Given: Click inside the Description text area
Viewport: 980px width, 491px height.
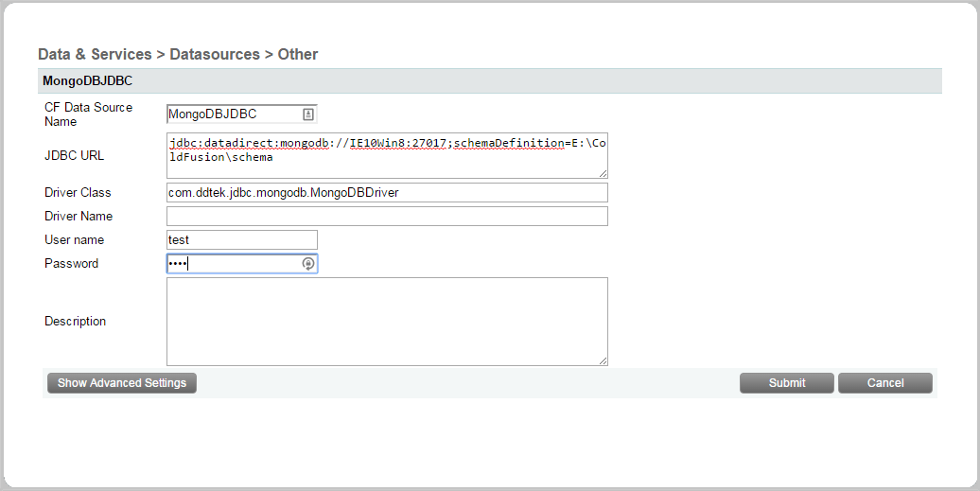Looking at the screenshot, I should pyautogui.click(x=387, y=322).
